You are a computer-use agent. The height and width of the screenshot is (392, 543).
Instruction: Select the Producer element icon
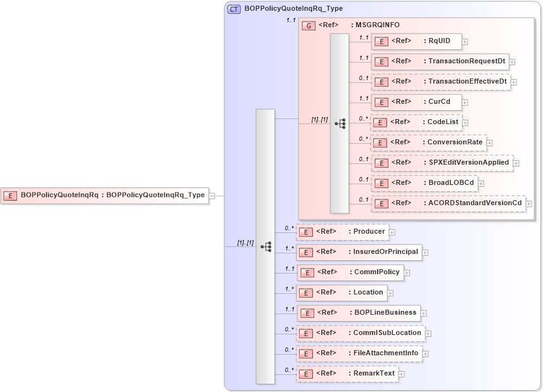click(x=305, y=232)
